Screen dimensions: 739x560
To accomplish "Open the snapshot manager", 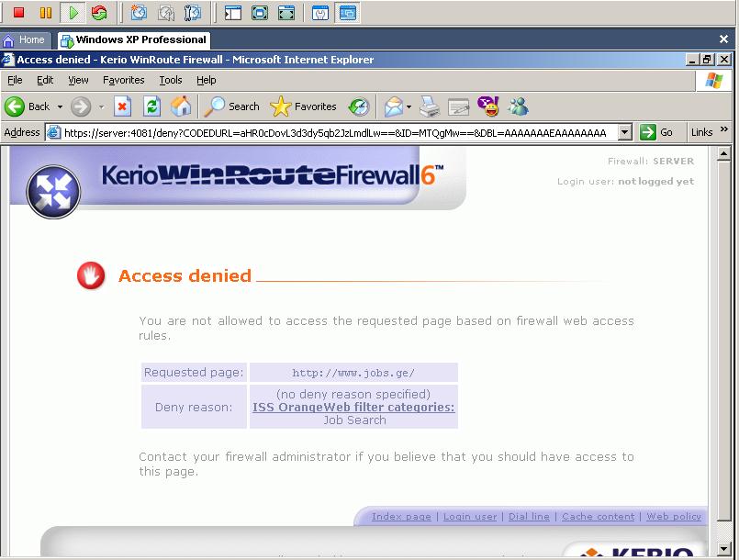I will pos(192,13).
